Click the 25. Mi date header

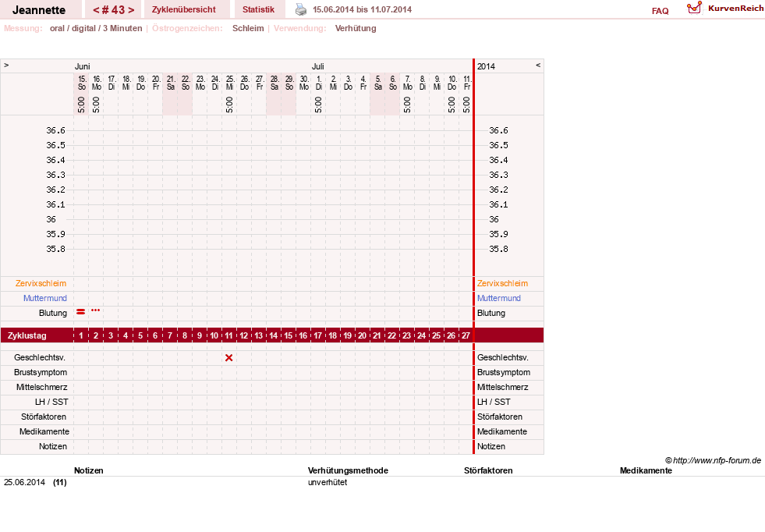click(230, 83)
